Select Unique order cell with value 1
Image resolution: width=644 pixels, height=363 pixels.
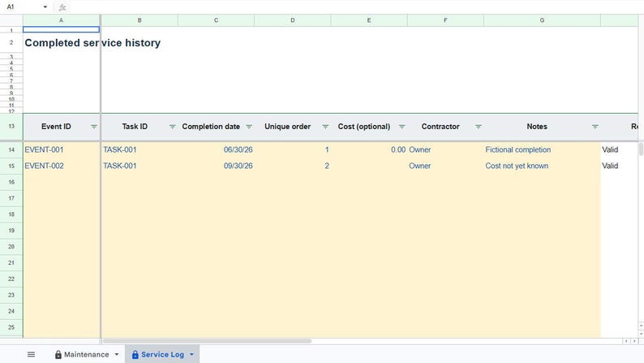(293, 149)
